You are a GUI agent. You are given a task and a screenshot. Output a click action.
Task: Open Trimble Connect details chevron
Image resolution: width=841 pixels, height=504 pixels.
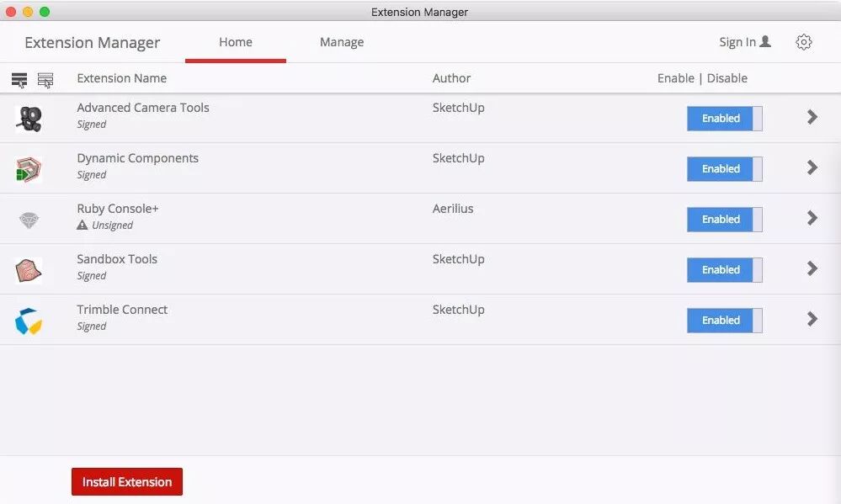click(812, 319)
